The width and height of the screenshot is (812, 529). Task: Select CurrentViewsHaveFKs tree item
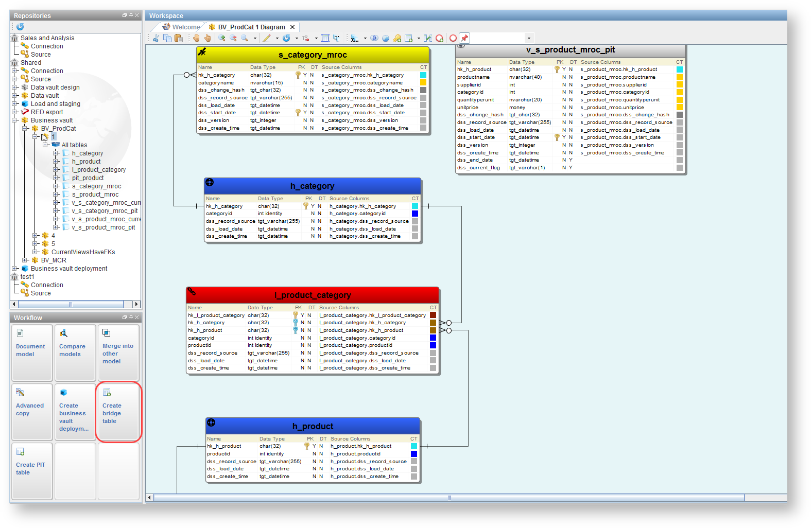coord(83,252)
